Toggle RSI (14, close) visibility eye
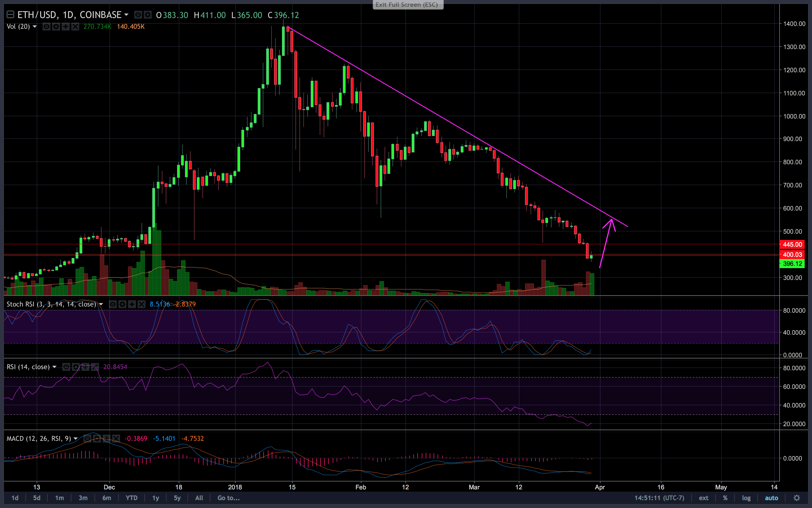 [x=67, y=367]
